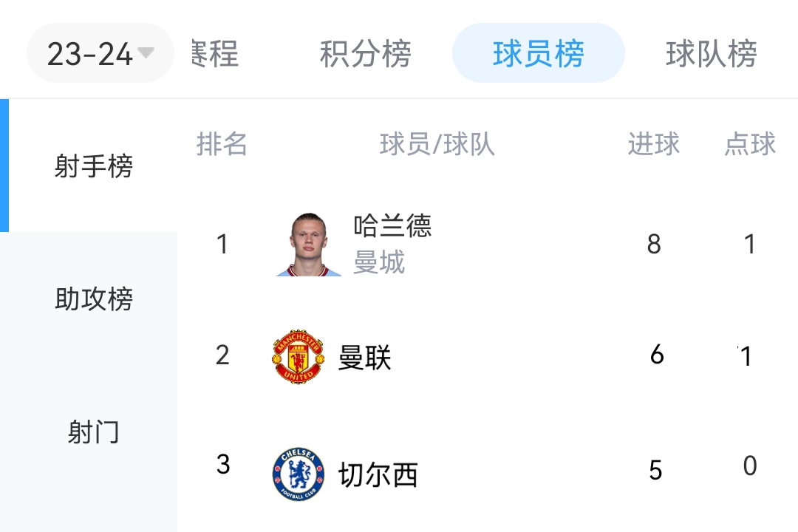Click the 点球 column header
This screenshot has width=798, height=532.
(x=749, y=144)
